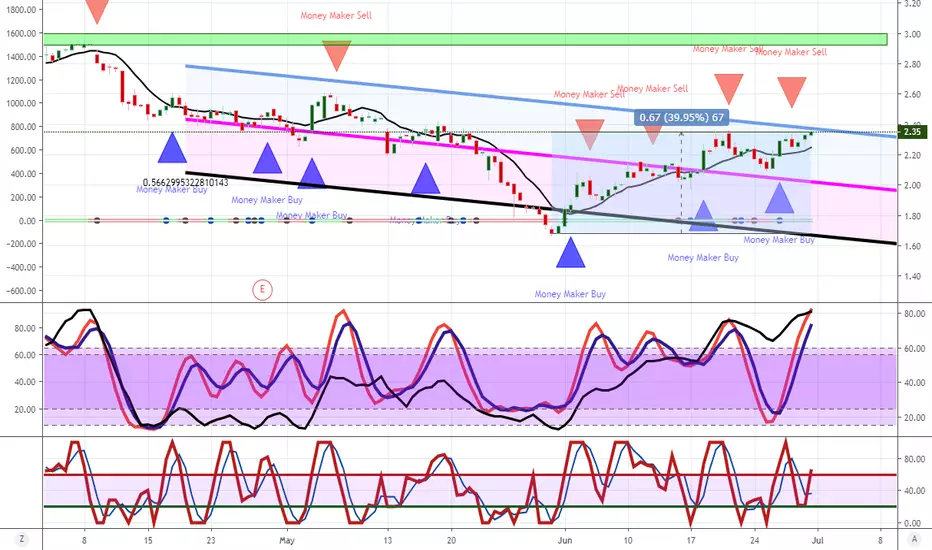932x550 pixels.
Task: Click the '13' date label
Action: pyautogui.click(x=388, y=540)
